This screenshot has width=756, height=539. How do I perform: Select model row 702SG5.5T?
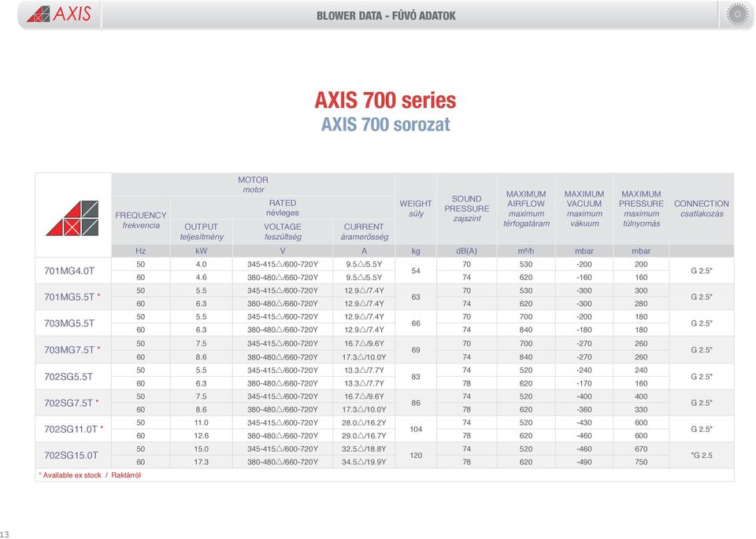[x=385, y=377]
